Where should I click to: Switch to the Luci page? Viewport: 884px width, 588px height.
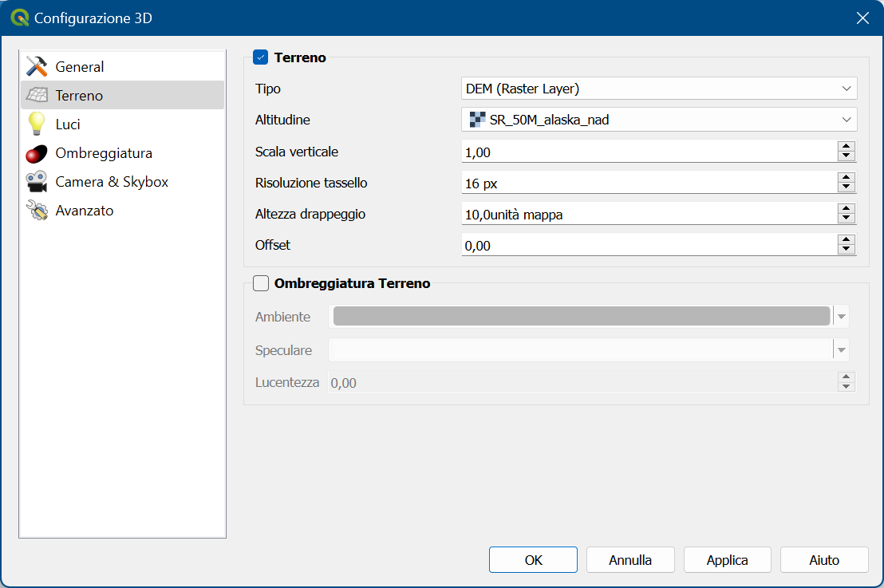122,124
